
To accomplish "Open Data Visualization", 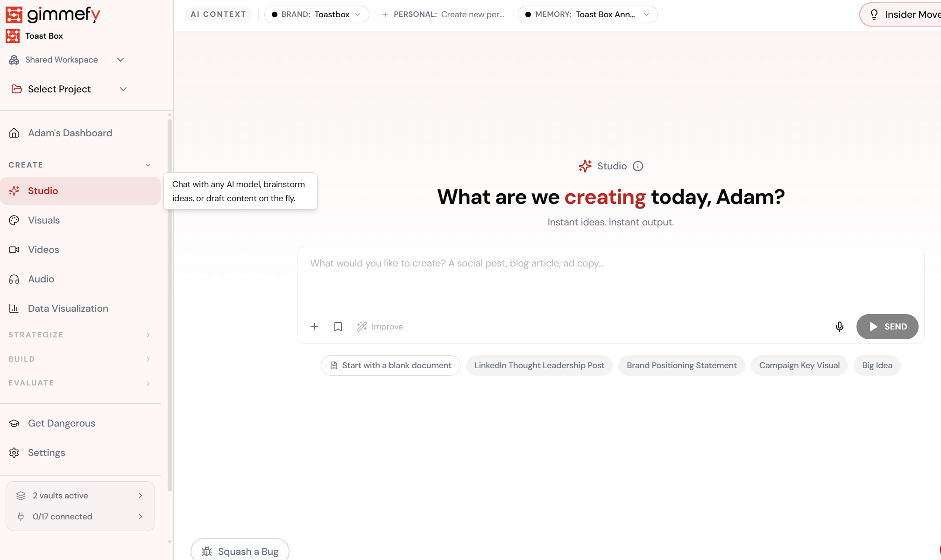I will coord(67,308).
